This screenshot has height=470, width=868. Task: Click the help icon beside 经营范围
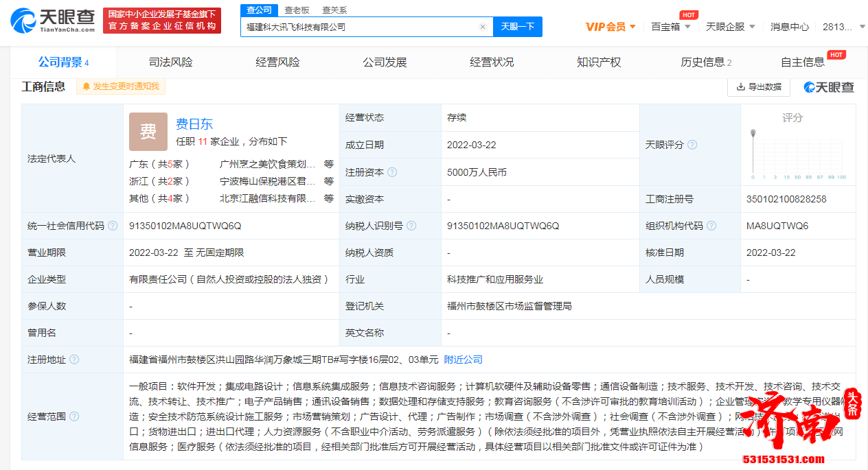click(x=75, y=416)
